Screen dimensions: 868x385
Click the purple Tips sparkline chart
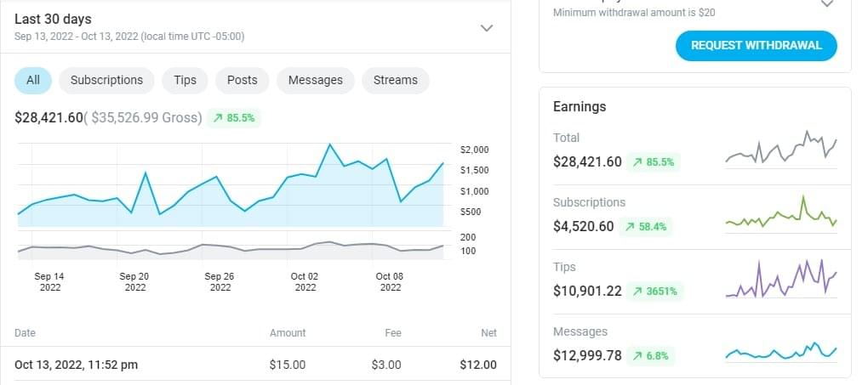780,280
